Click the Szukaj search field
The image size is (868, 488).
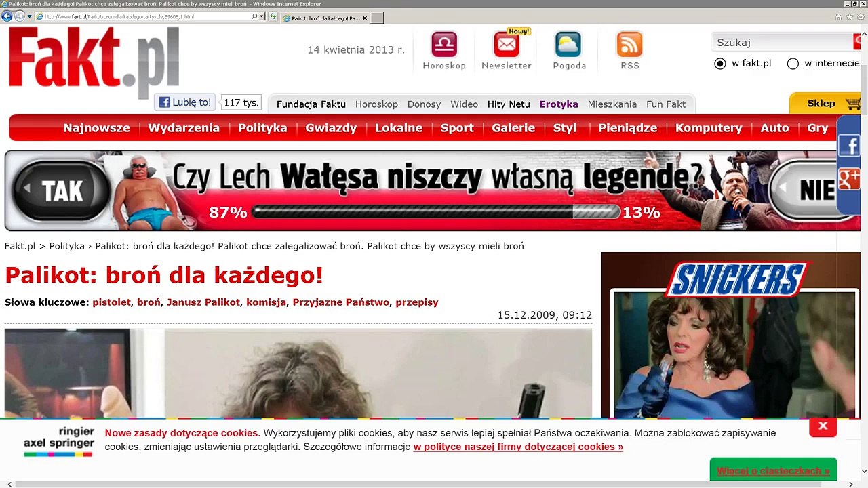pos(782,42)
